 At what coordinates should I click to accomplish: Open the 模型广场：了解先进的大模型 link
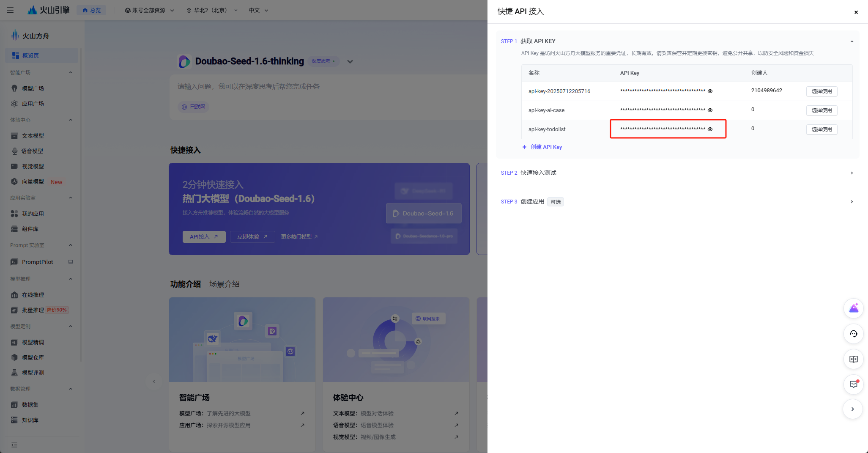click(242, 413)
